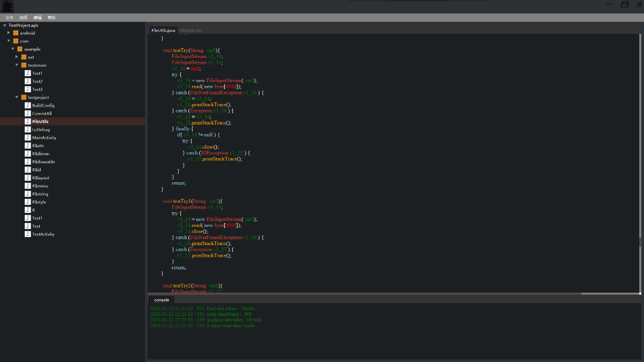644x362 pixels.
Task: Click the J class icon beside LuDebug
Action: point(27,129)
